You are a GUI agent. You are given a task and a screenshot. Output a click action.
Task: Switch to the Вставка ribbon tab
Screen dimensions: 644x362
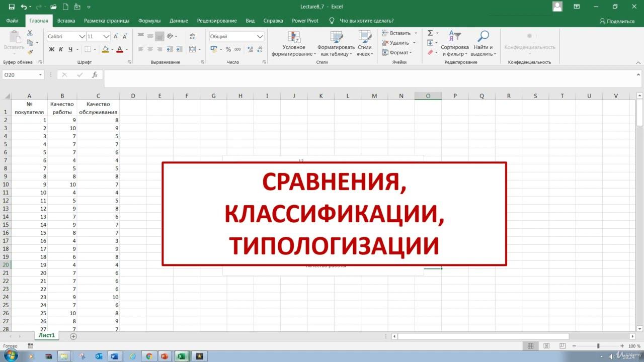tap(66, 21)
